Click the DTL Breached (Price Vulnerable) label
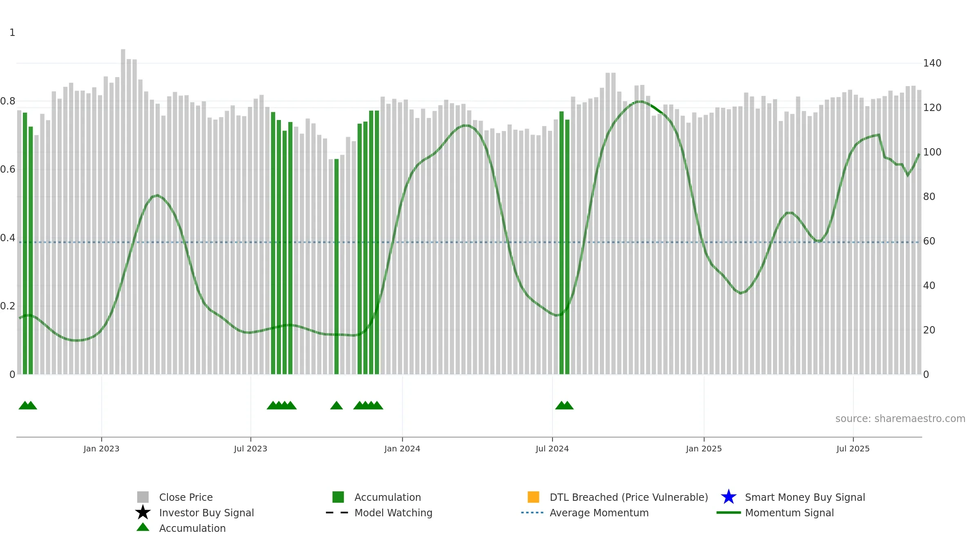The image size is (980, 551). tap(629, 497)
